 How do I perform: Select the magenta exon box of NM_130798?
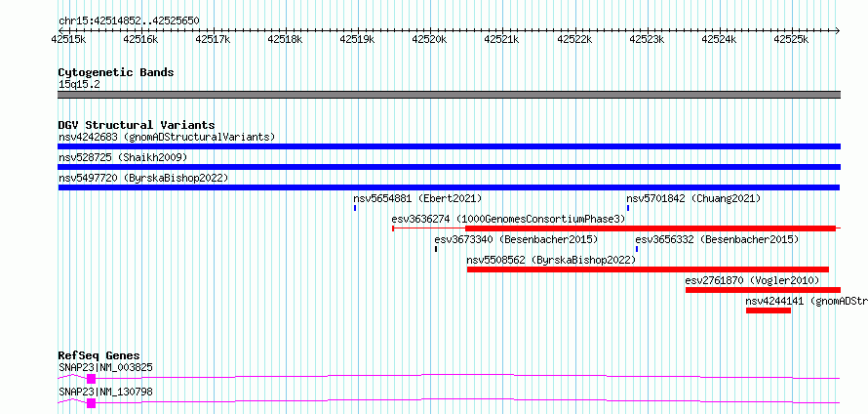point(92,403)
